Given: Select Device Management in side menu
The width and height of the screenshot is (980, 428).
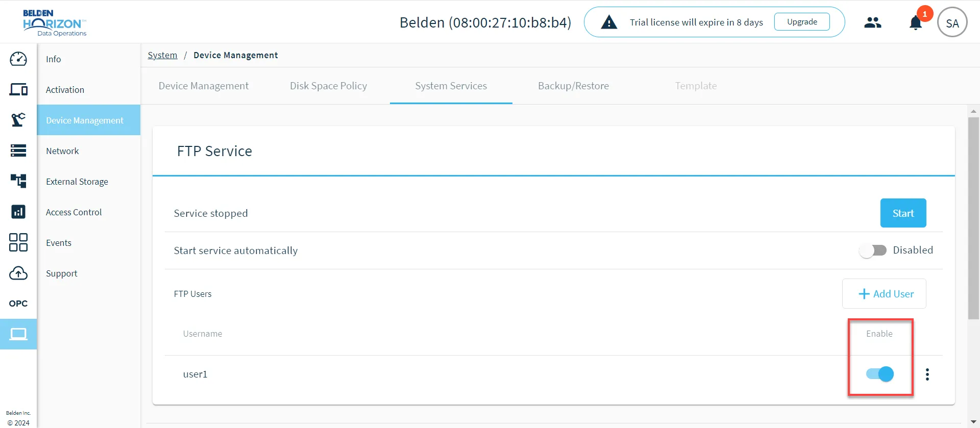Looking at the screenshot, I should 89,120.
